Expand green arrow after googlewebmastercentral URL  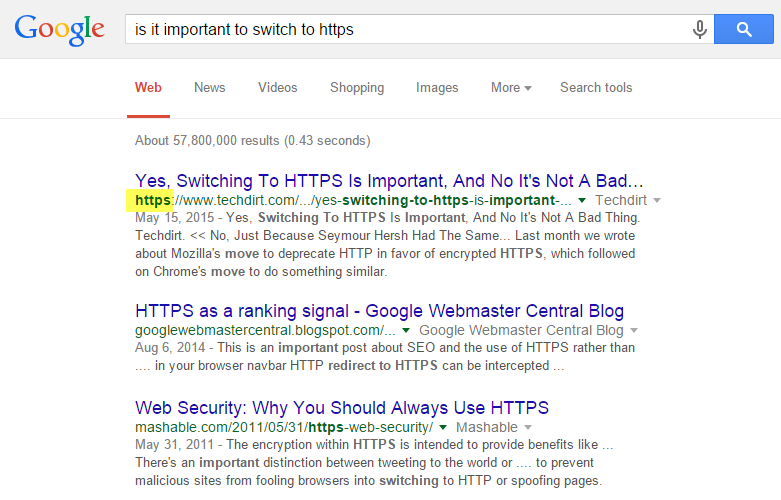pyautogui.click(x=407, y=330)
